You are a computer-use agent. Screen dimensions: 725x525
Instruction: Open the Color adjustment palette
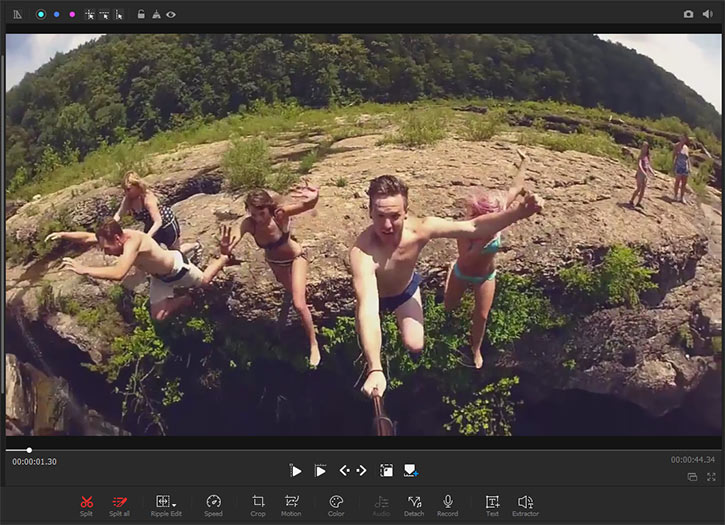(x=336, y=501)
